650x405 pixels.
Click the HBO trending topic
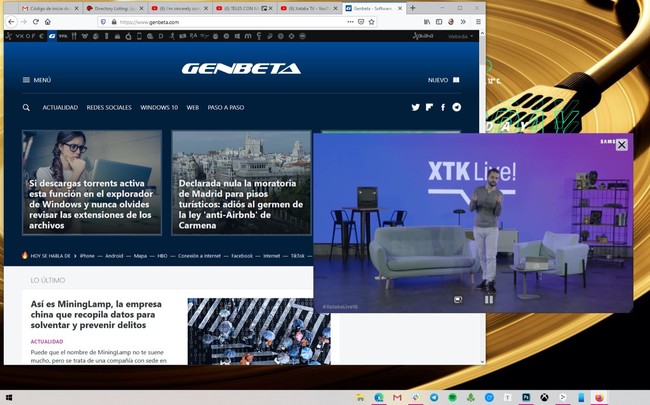pos(162,256)
